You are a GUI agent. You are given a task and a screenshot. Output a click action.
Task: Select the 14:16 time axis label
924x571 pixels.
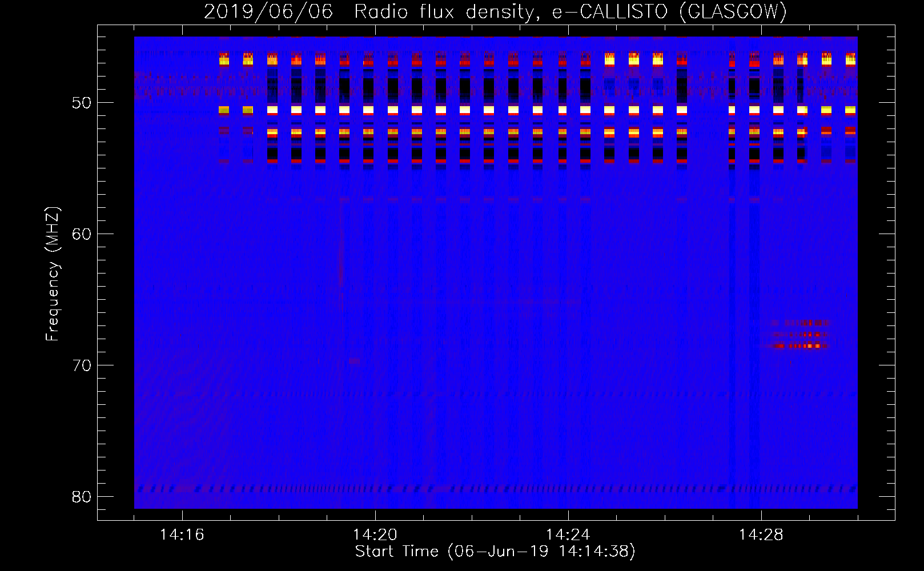tap(182, 534)
